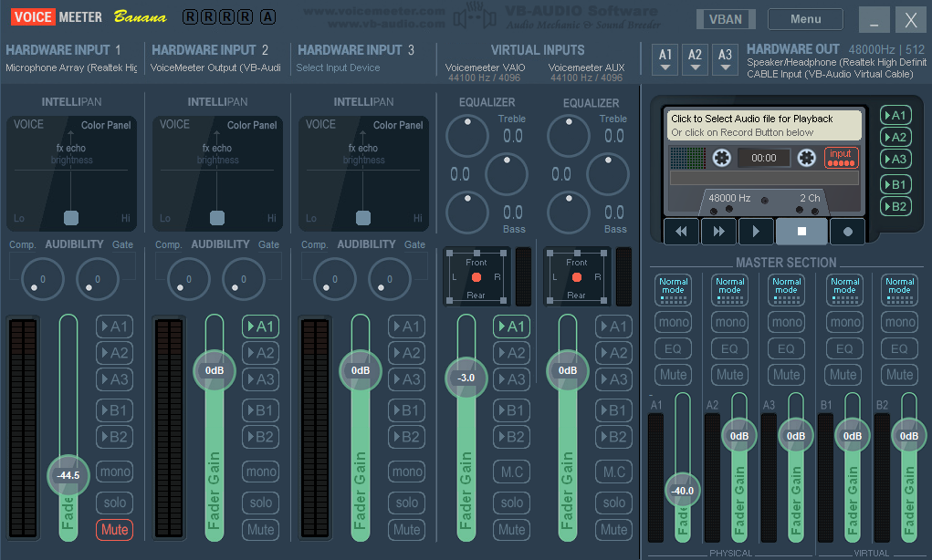
Task: Mute the B2 master bus
Action: pos(899,375)
